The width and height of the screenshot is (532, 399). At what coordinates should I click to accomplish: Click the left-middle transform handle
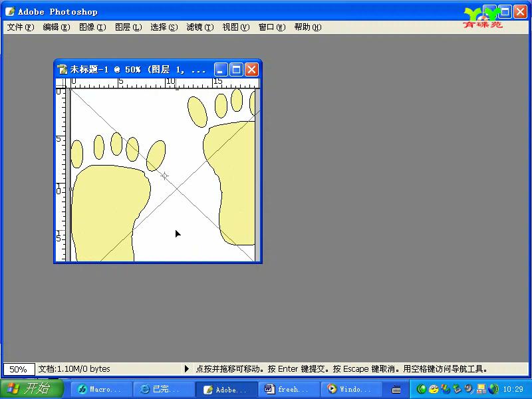[70, 189]
